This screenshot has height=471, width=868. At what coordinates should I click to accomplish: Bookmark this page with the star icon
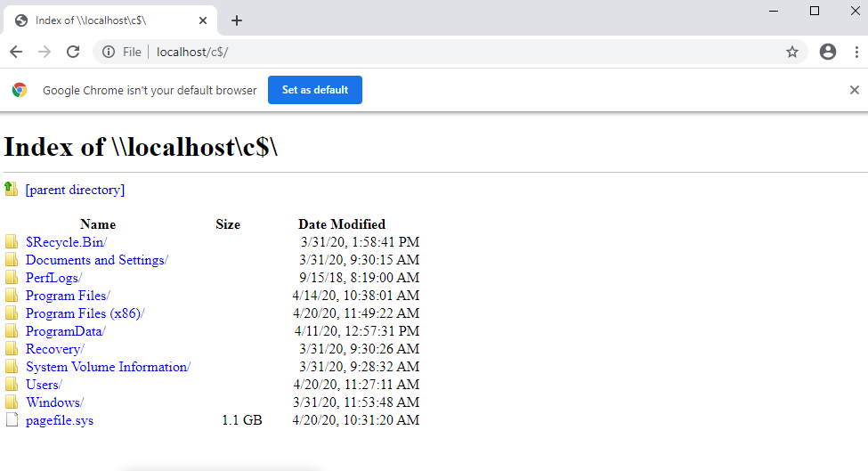[792, 52]
